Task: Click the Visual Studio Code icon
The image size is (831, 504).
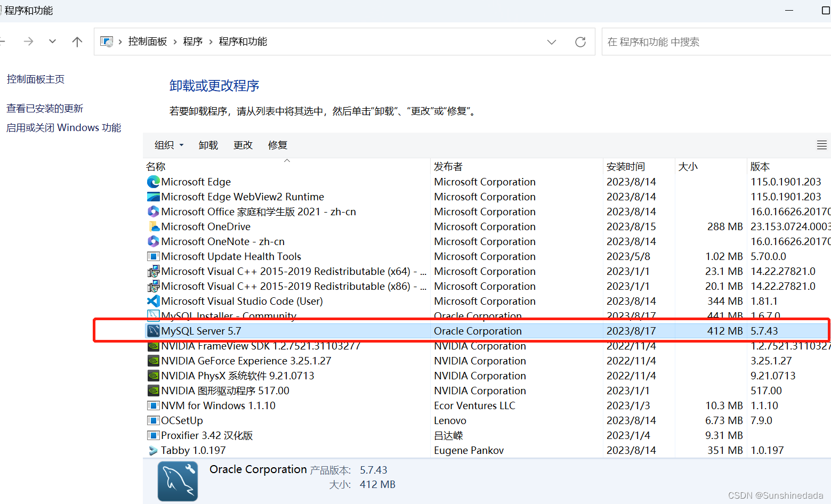Action: pyautogui.click(x=154, y=301)
